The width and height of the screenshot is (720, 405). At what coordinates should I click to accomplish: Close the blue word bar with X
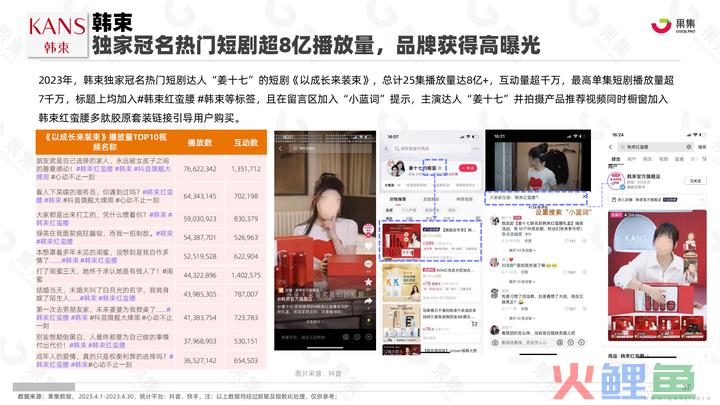pyautogui.click(x=585, y=197)
